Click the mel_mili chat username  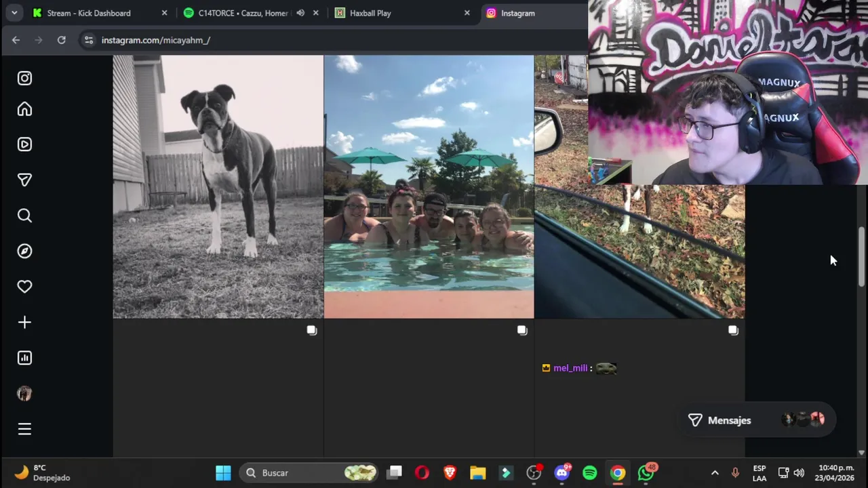click(570, 368)
